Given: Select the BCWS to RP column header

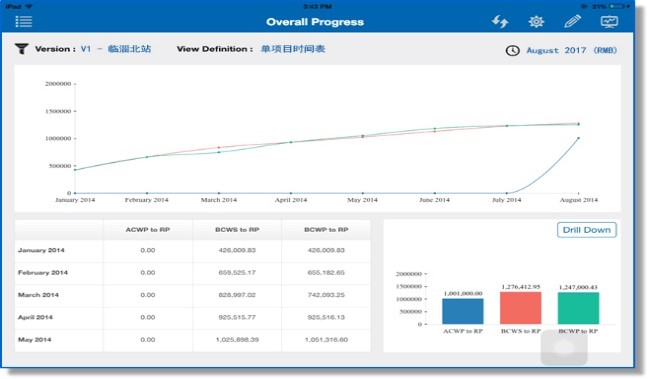Looking at the screenshot, I should pyautogui.click(x=237, y=230).
